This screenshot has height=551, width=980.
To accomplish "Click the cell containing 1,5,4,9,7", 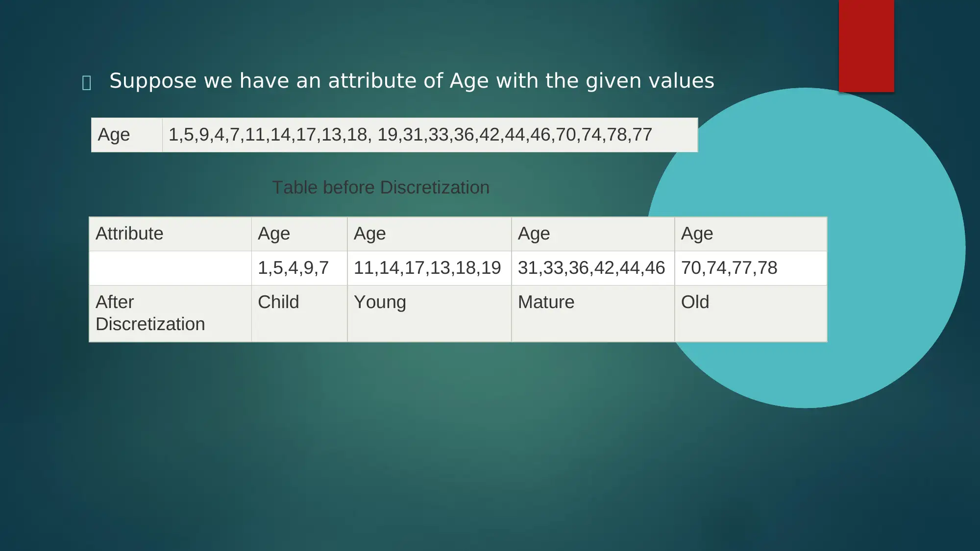I will (299, 268).
